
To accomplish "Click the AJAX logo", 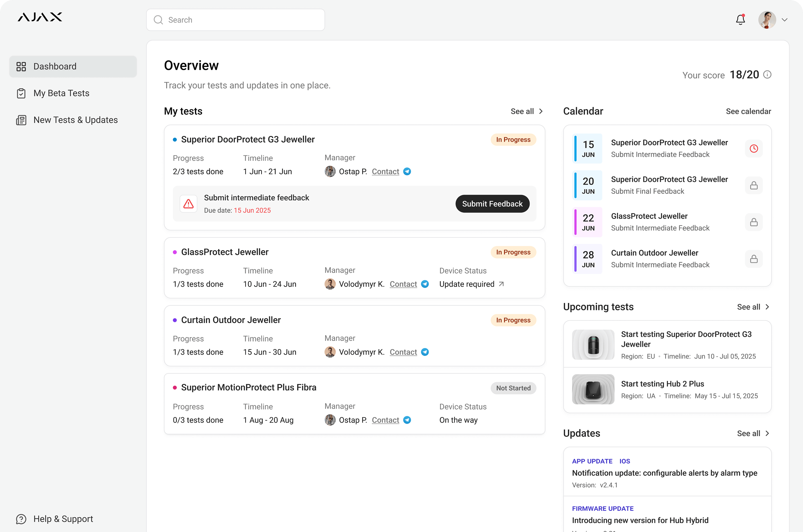I will click(x=40, y=17).
